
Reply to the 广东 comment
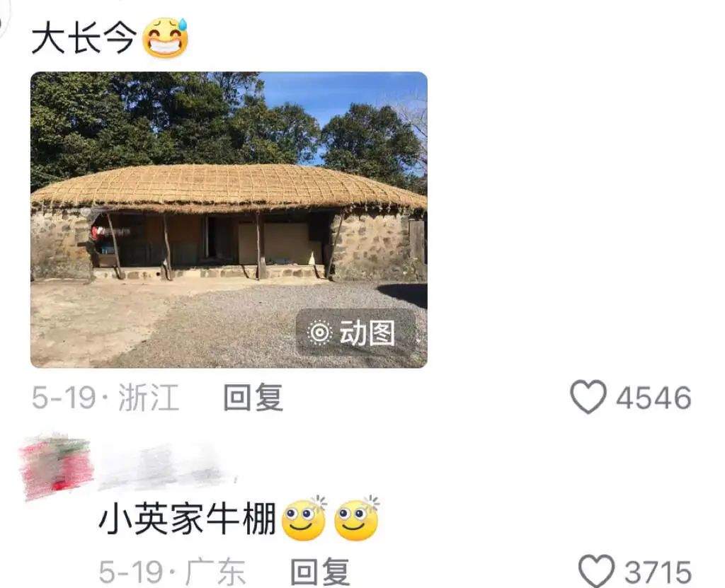point(319,572)
